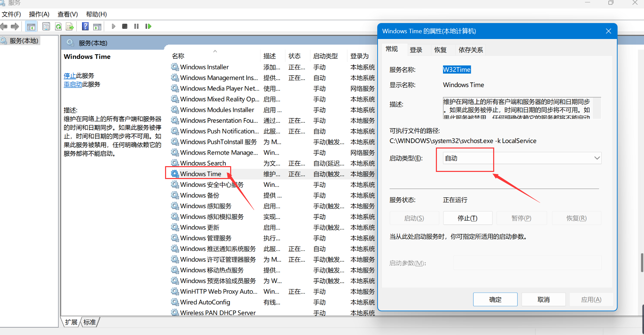Image resolution: width=644 pixels, height=335 pixels.
Task: Select the Windows Presentation Foundation row
Action: pyautogui.click(x=273, y=120)
